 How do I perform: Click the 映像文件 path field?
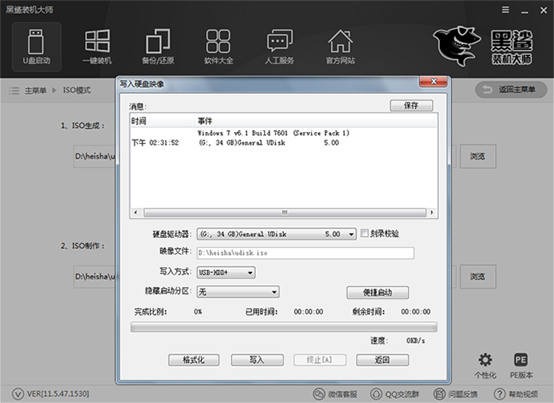click(x=305, y=253)
